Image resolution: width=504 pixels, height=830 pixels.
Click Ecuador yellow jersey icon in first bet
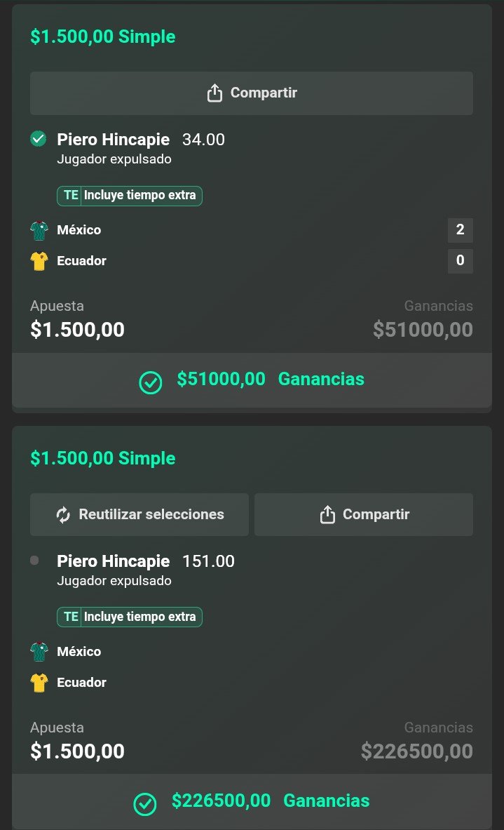pyautogui.click(x=39, y=261)
